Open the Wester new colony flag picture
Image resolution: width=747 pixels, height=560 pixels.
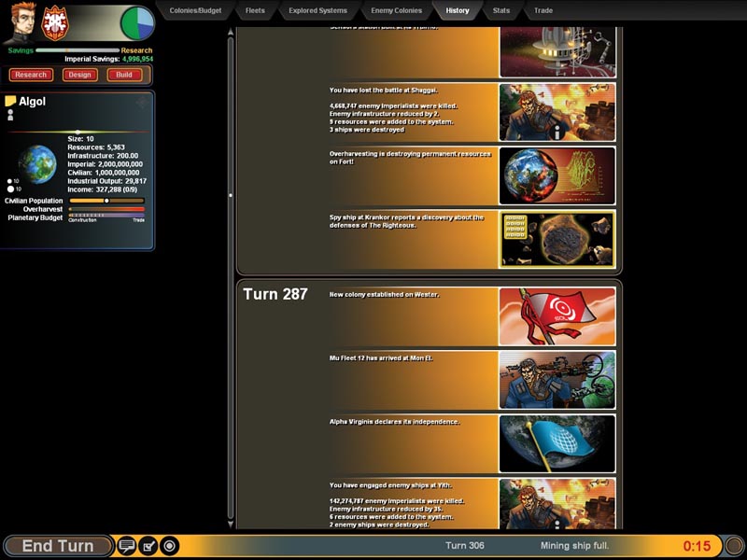(x=557, y=316)
